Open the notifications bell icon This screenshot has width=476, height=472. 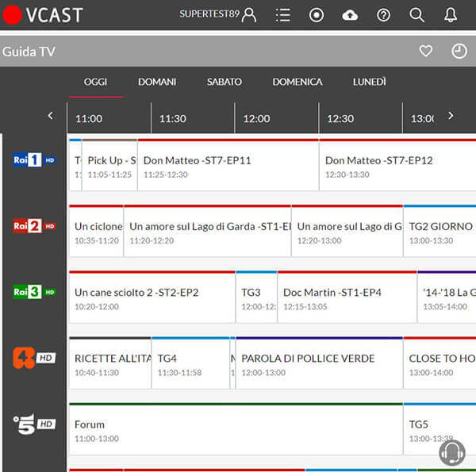pos(451,15)
